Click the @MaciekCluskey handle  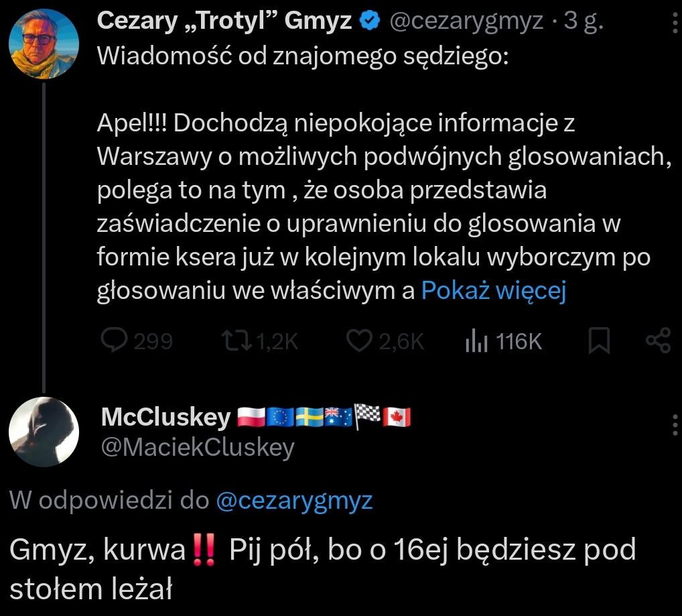[x=198, y=447]
